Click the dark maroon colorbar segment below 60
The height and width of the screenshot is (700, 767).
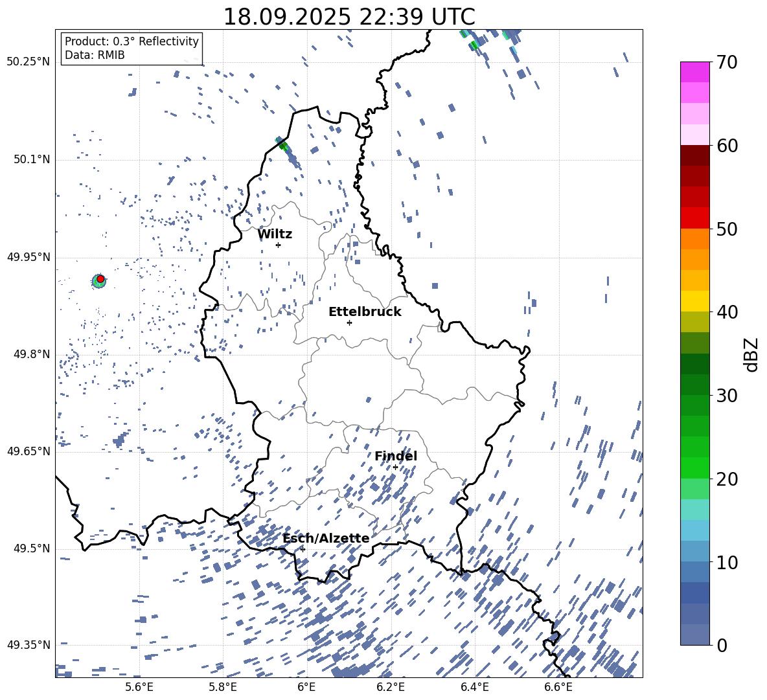click(x=694, y=155)
